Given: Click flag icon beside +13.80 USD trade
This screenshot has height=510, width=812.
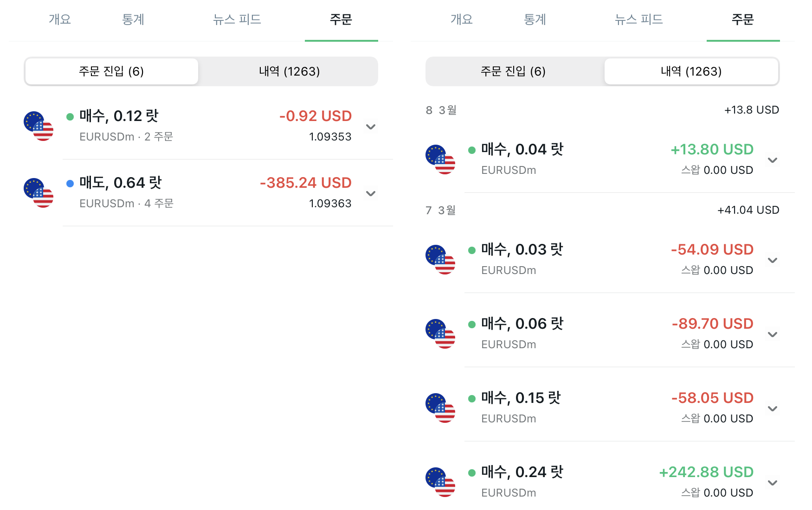Looking at the screenshot, I should pyautogui.click(x=440, y=159).
